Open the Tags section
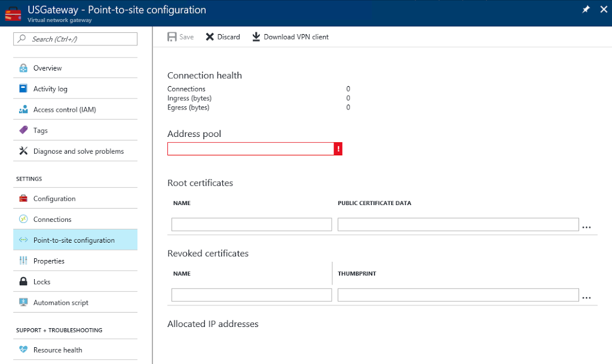612x364 pixels. pyautogui.click(x=75, y=130)
